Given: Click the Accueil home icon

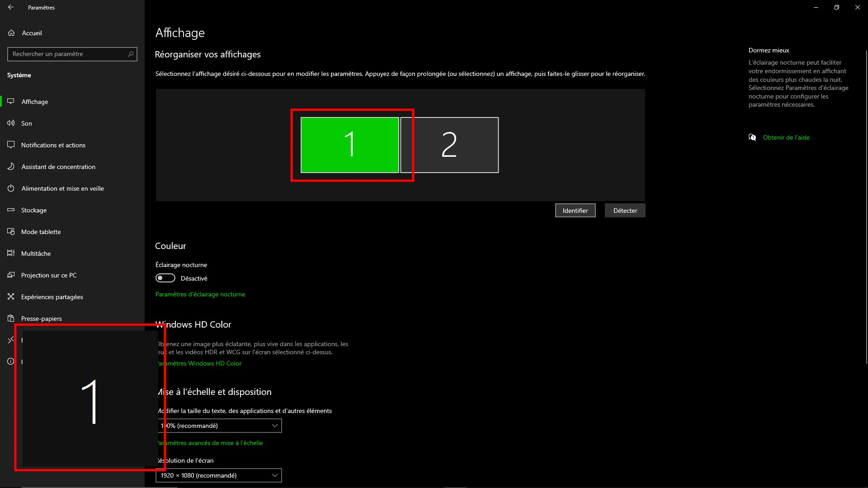Looking at the screenshot, I should pyautogui.click(x=11, y=33).
